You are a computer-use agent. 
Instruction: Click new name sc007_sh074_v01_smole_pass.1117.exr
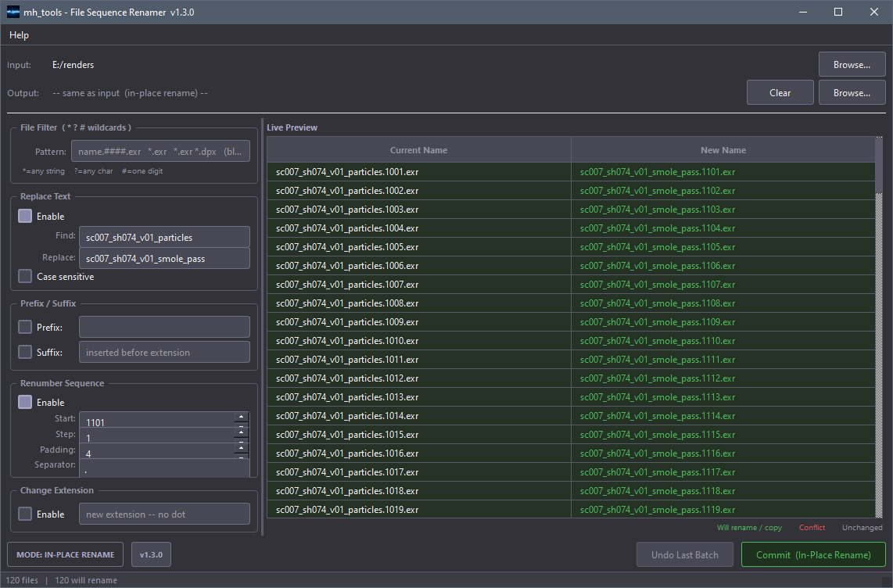coord(723,472)
